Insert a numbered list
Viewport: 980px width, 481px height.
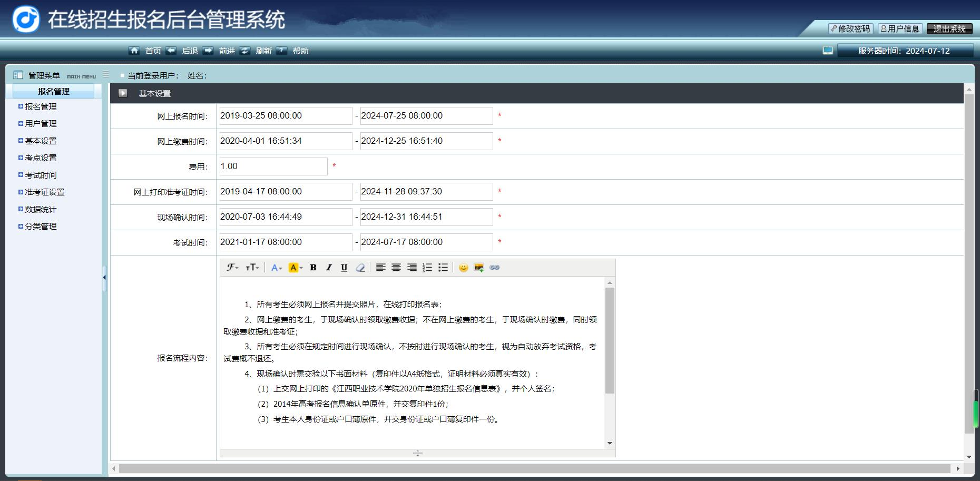pos(427,268)
